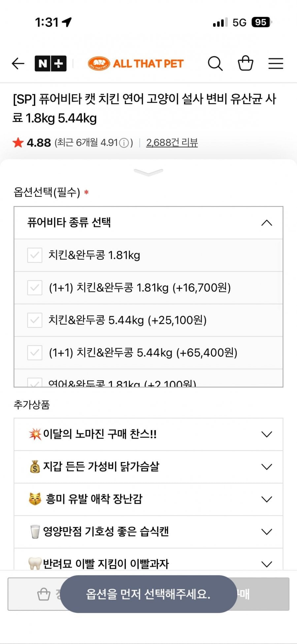
Task: Tap the sheet collapse handle above options
Action: (148, 172)
